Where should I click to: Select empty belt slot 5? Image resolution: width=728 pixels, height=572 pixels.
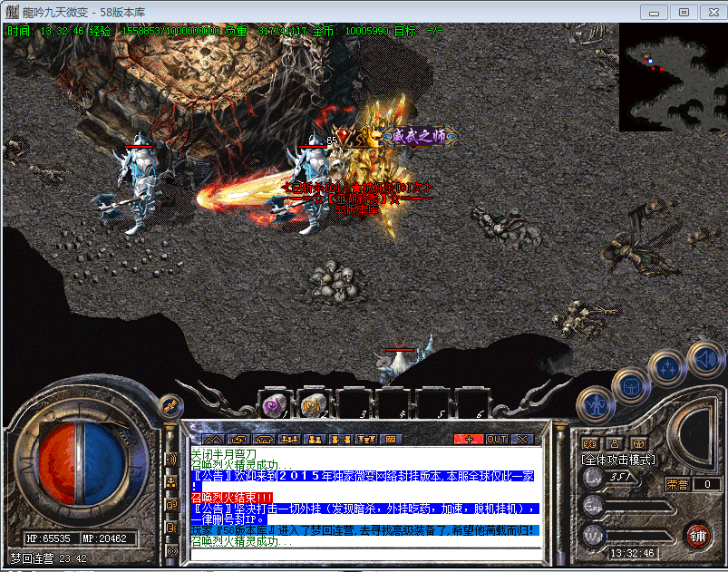pos(432,405)
